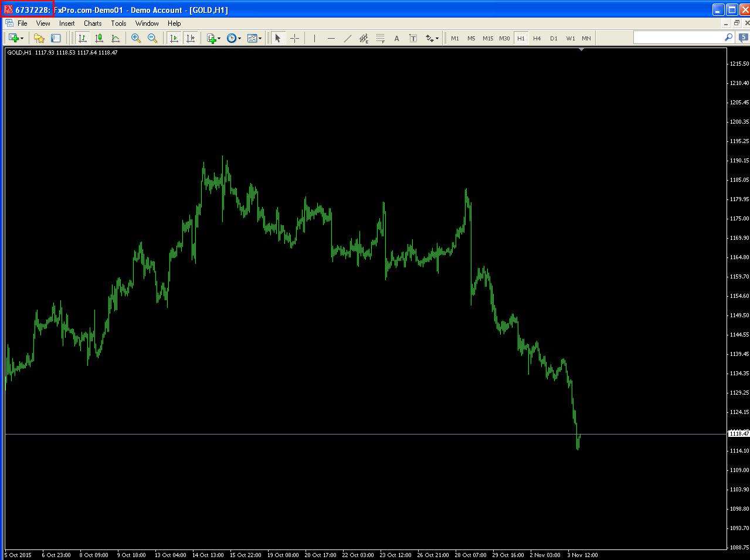Expand the Templates dropdown arrow
The height and width of the screenshot is (560, 750).
tap(260, 39)
